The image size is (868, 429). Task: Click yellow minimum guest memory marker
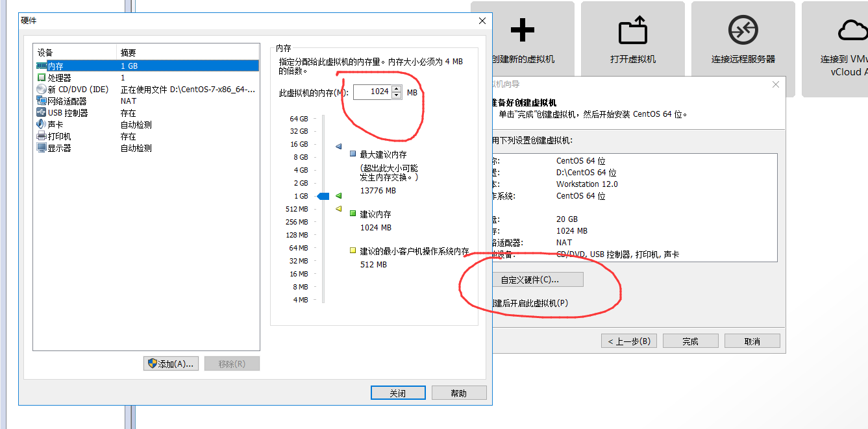(x=338, y=209)
